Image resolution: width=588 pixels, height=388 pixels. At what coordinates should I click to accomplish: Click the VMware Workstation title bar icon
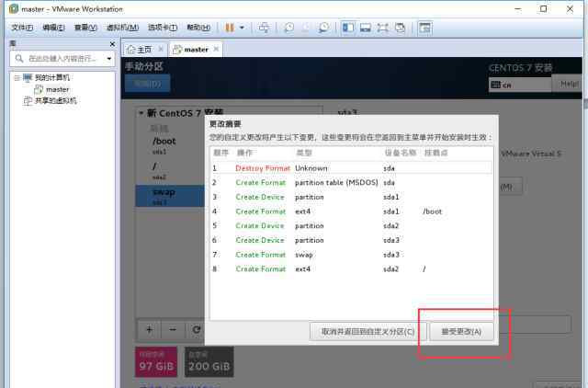tap(14, 9)
